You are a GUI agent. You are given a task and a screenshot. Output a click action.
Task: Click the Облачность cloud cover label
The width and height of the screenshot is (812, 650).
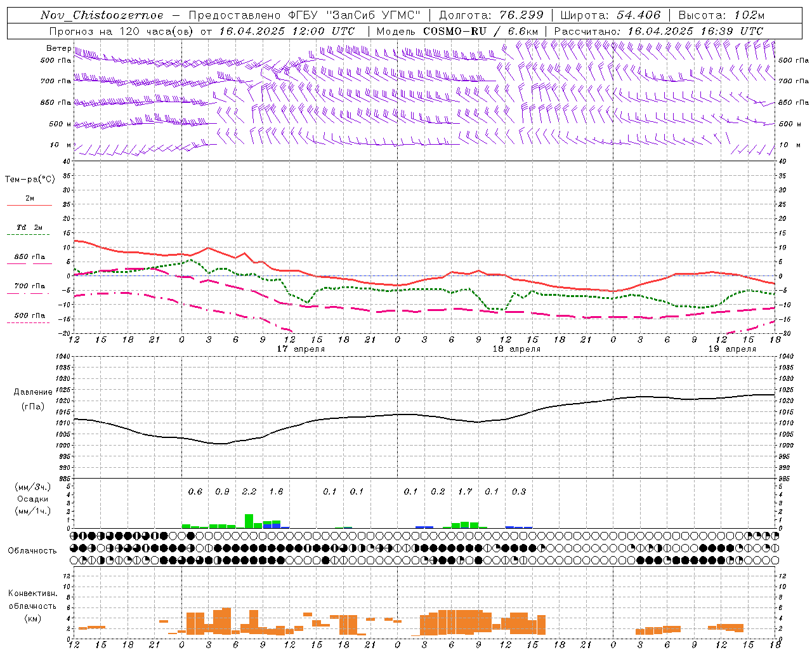tap(32, 551)
